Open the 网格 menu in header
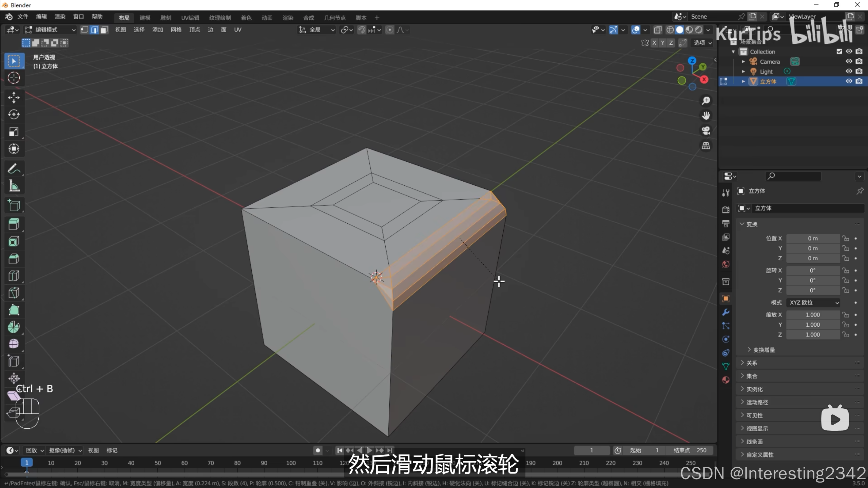This screenshot has width=868, height=488. coord(176,30)
